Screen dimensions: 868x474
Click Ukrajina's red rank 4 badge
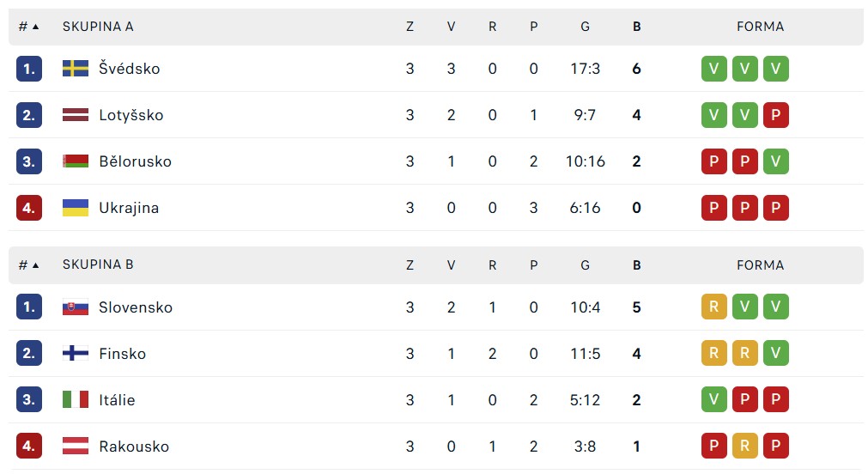(x=29, y=208)
